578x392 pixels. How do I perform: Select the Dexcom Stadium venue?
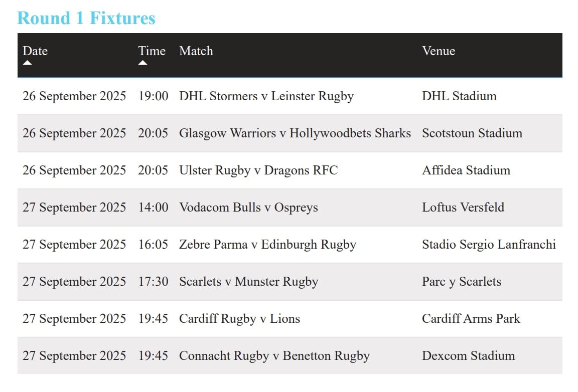(469, 356)
